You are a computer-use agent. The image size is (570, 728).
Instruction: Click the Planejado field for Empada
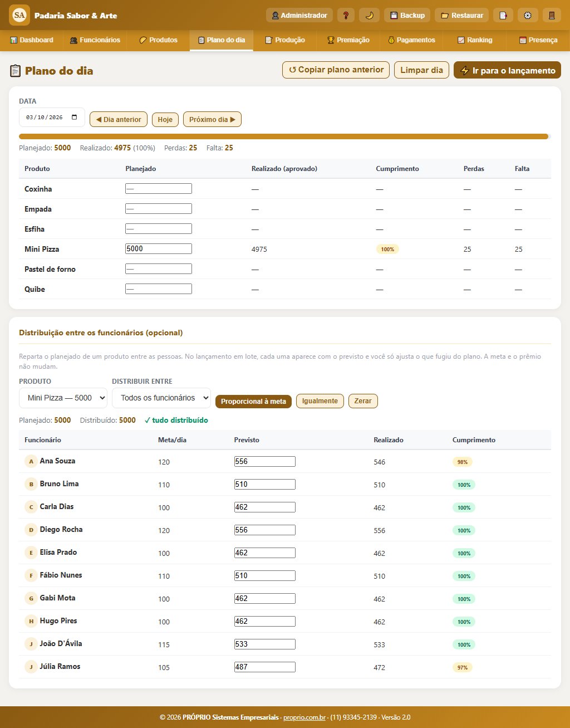coord(159,209)
